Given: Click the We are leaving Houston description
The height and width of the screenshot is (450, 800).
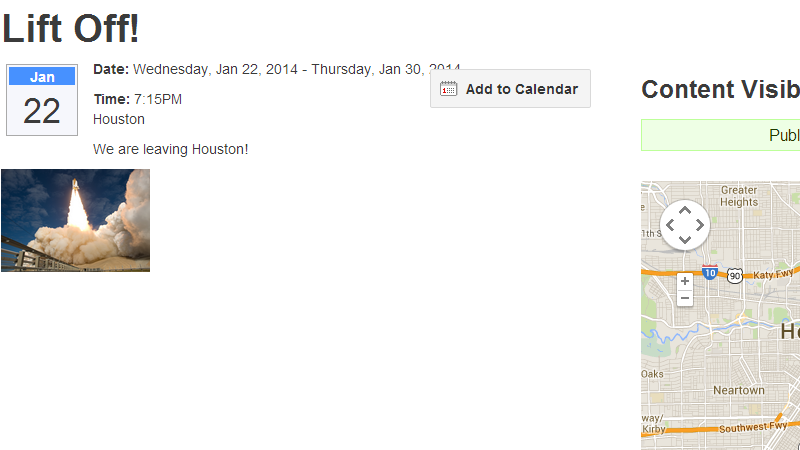Looking at the screenshot, I should [x=170, y=149].
